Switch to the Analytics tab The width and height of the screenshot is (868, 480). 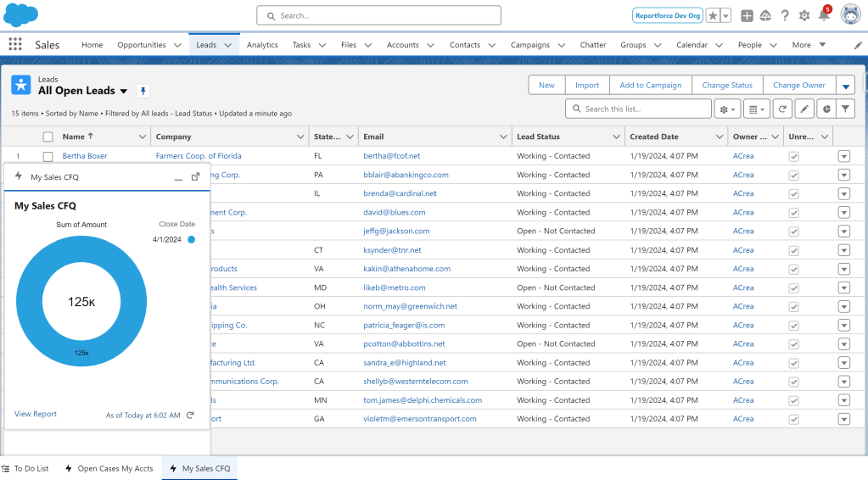click(262, 45)
